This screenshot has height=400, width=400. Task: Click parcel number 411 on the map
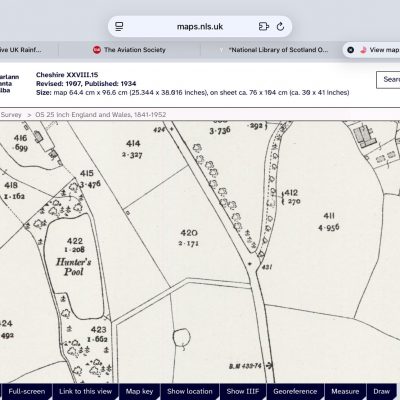point(329,216)
